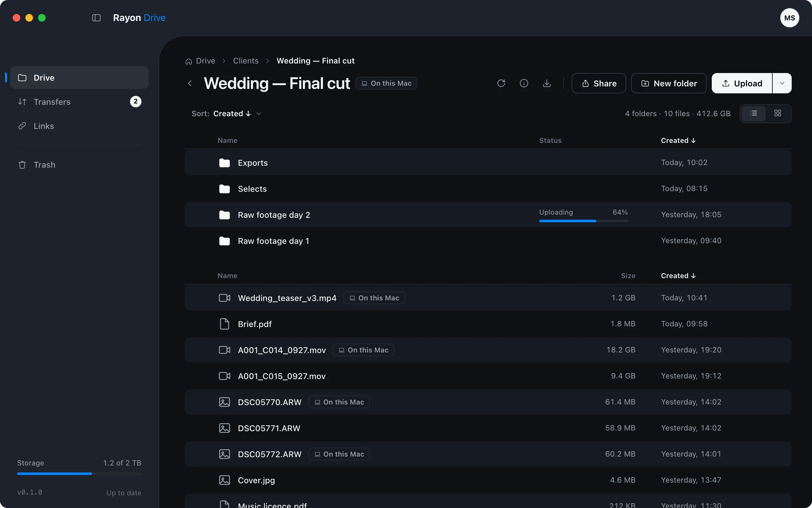812x508 pixels.
Task: Switch to grid view
Action: [x=777, y=114]
